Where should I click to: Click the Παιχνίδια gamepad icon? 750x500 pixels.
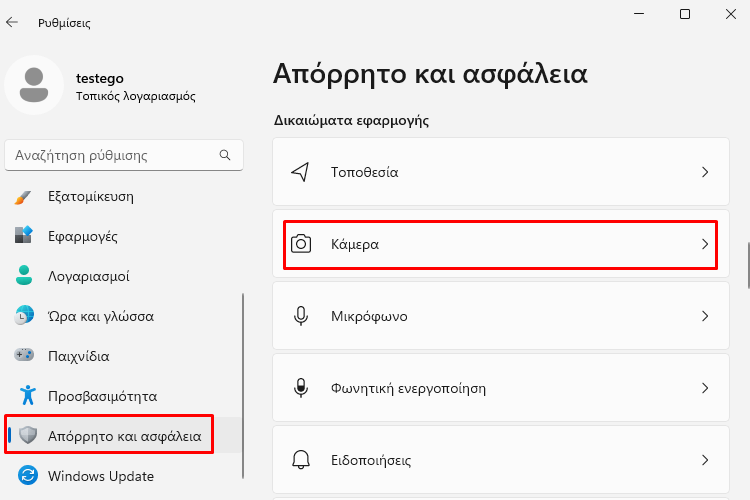coord(24,356)
